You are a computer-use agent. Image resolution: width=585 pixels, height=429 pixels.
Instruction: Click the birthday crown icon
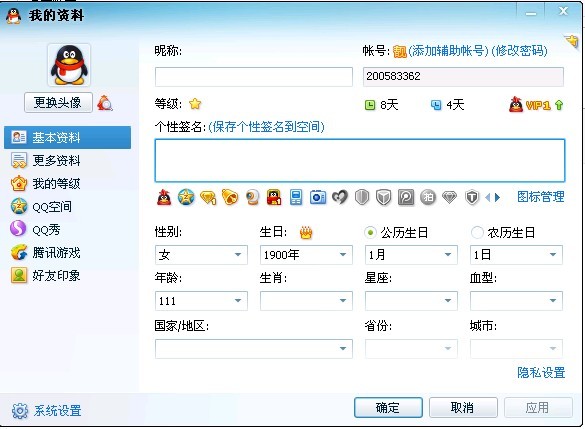(306, 233)
